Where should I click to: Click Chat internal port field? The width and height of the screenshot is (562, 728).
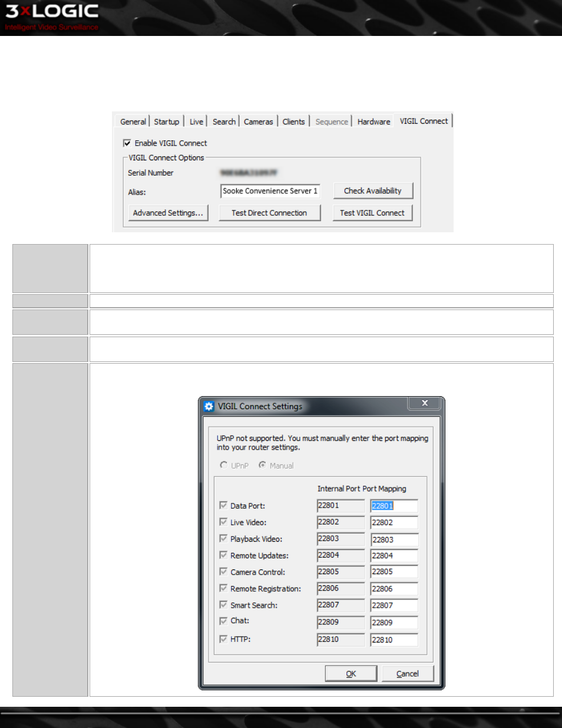click(x=341, y=622)
